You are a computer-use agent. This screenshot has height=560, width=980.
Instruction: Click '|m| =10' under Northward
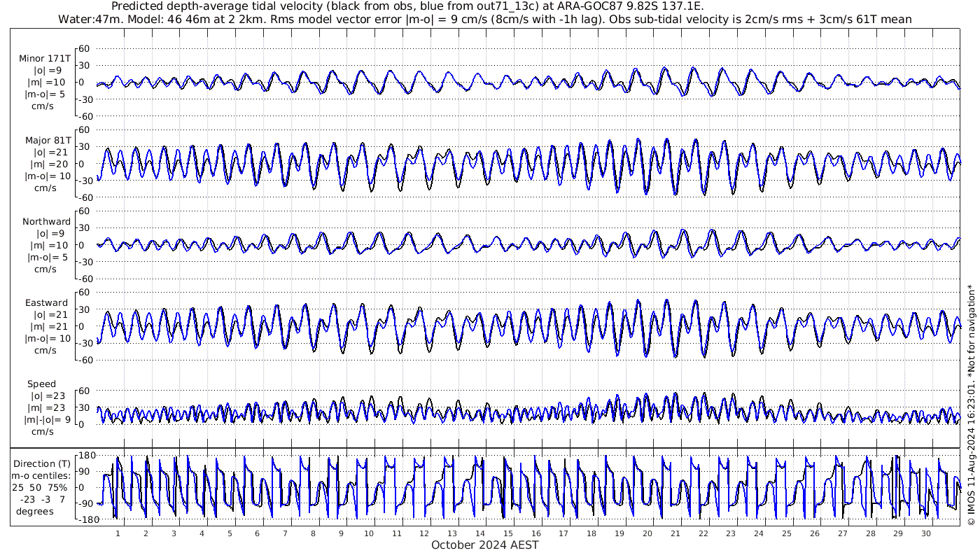[x=49, y=245]
